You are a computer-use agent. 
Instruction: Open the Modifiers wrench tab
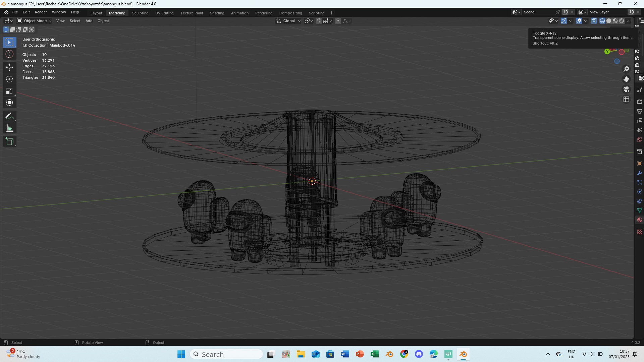click(x=640, y=173)
